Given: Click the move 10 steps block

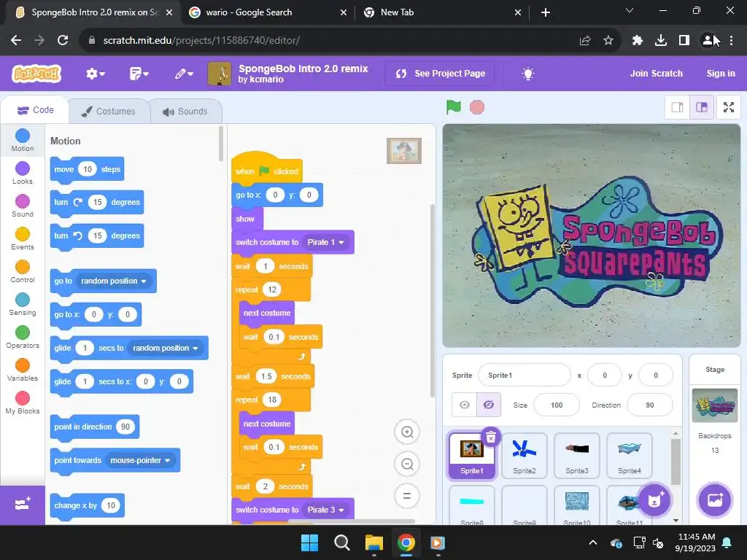Looking at the screenshot, I should 88,169.
